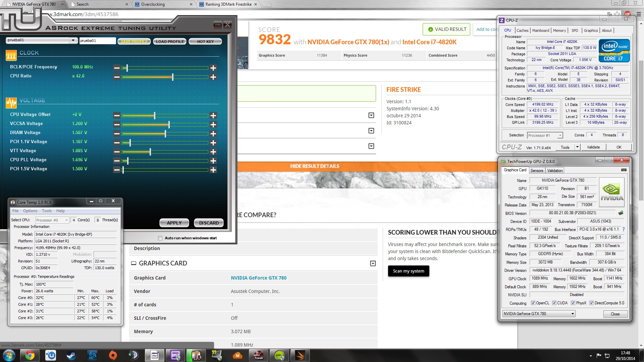
Task: Open the Uplay taskbar icon
Action: pyautogui.click(x=51, y=355)
